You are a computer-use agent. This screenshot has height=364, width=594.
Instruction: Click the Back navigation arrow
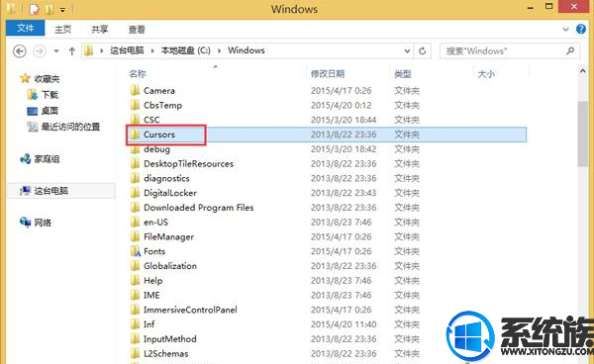[20, 50]
